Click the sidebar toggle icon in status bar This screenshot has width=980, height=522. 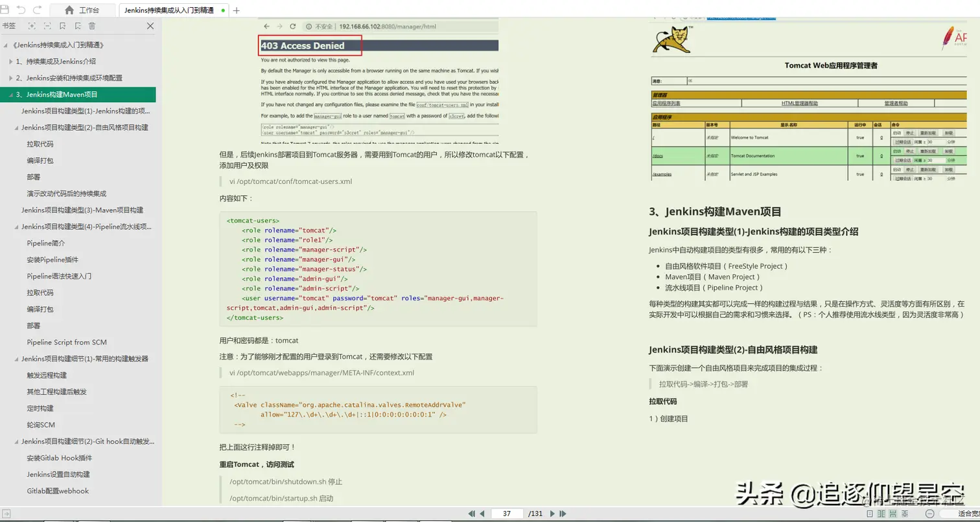[x=6, y=514]
